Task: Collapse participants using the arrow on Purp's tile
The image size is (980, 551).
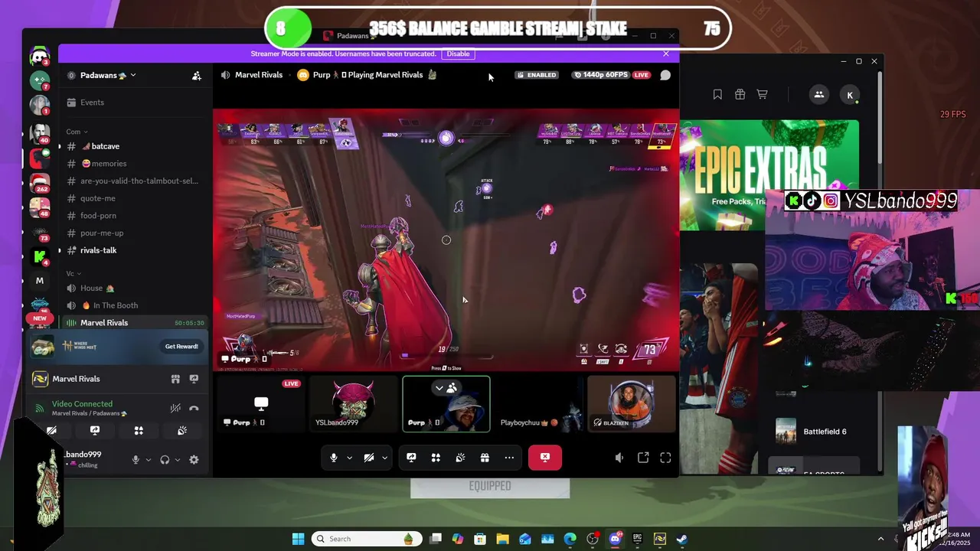Action: 439,388
